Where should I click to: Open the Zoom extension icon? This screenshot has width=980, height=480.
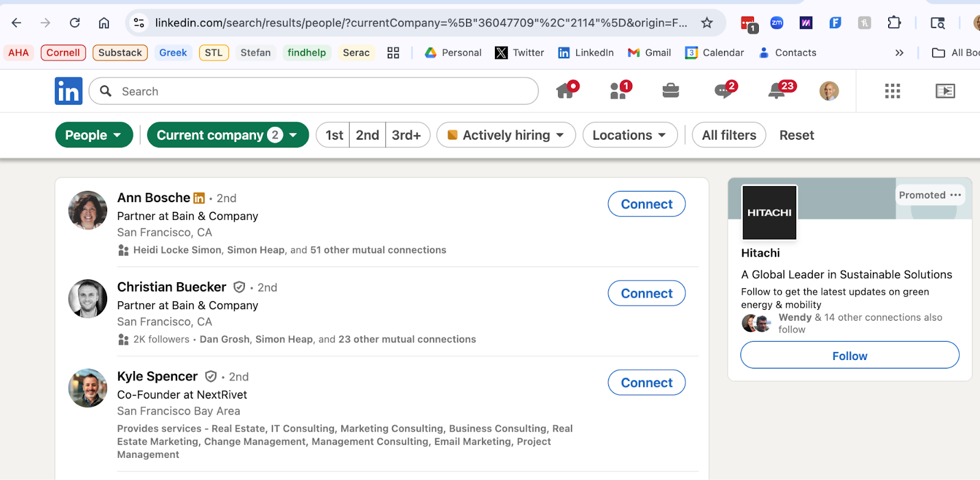pos(777,23)
